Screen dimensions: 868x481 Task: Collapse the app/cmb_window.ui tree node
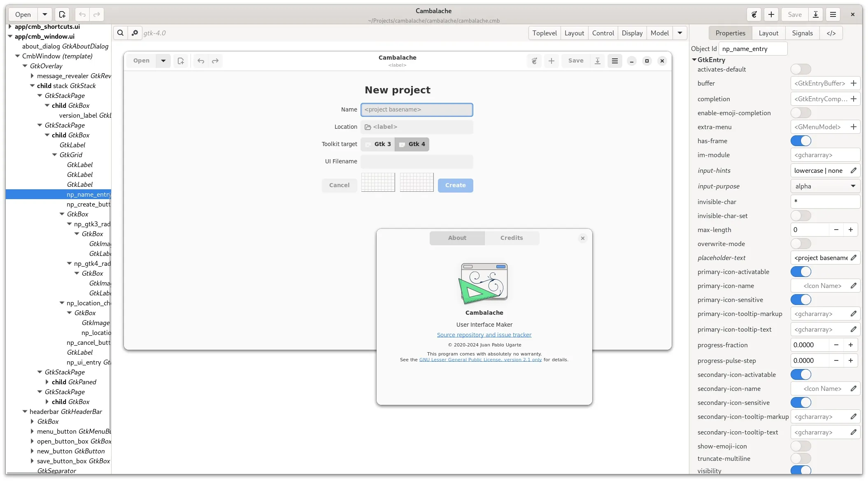coord(10,36)
